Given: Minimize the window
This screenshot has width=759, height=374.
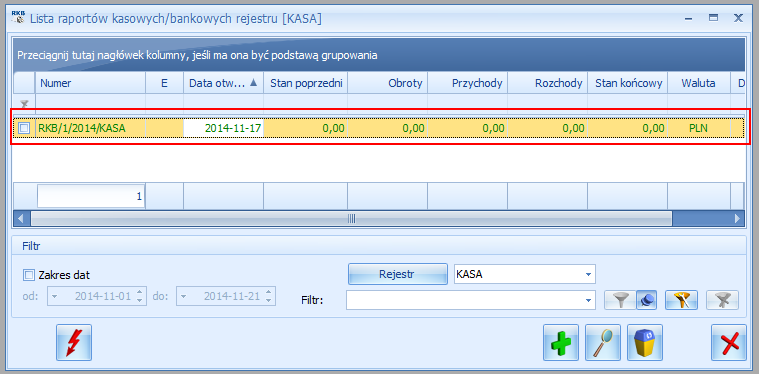Looking at the screenshot, I should point(688,18).
